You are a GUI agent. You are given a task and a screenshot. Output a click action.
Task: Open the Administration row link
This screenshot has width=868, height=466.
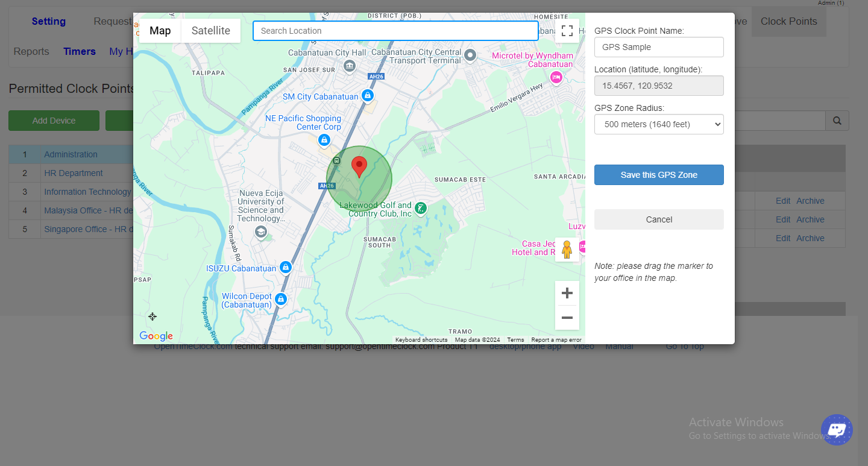pos(71,154)
